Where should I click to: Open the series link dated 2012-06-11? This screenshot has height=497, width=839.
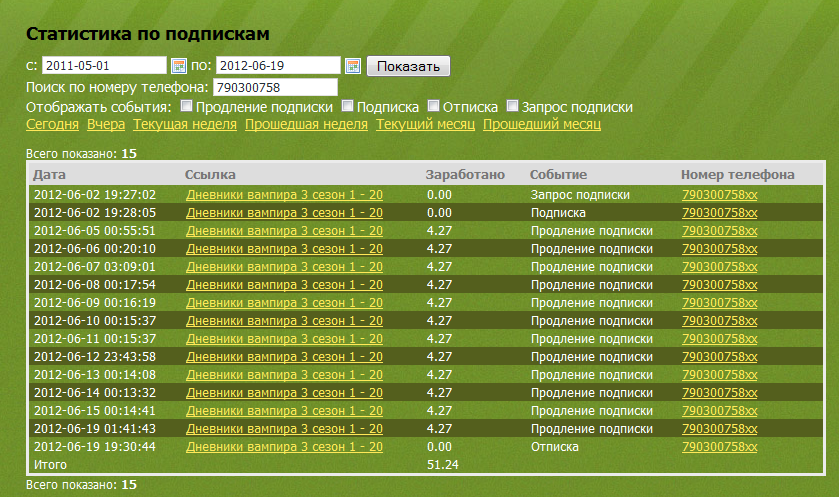tap(284, 339)
